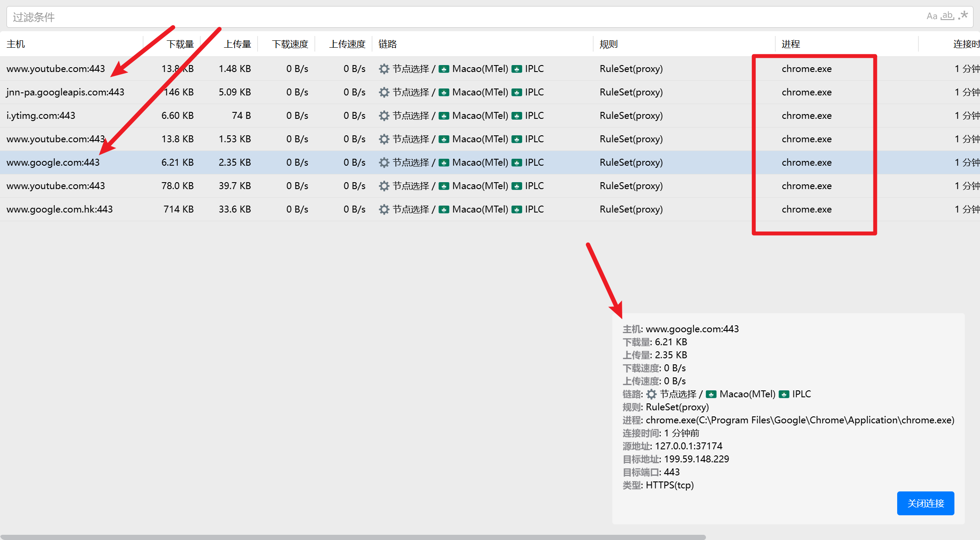This screenshot has width=980, height=540.
Task: Click the 714 KB download cell
Action: click(178, 209)
